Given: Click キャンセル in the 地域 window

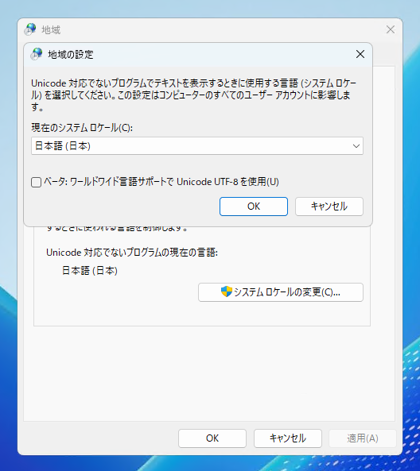Looking at the screenshot, I should coord(288,438).
